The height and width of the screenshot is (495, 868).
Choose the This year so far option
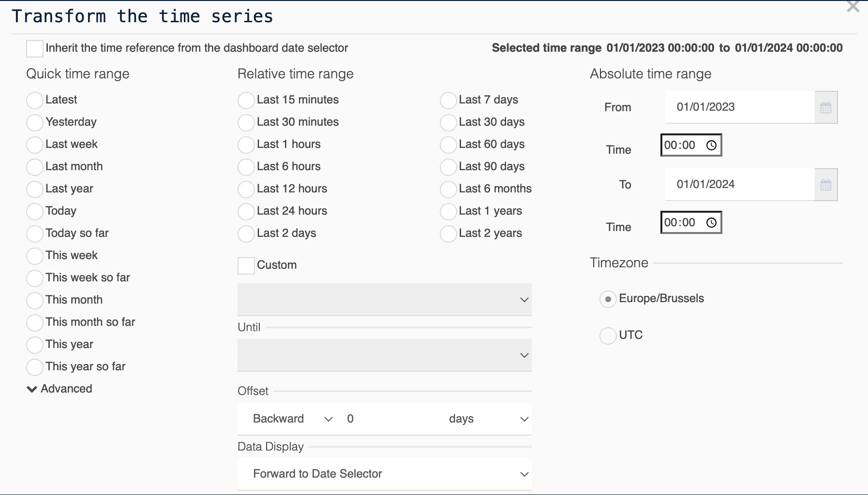click(35, 367)
